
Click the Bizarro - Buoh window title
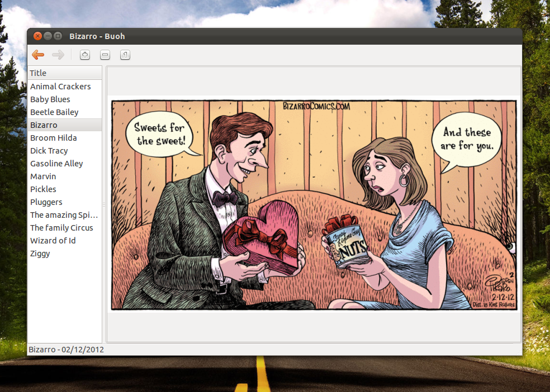click(97, 36)
